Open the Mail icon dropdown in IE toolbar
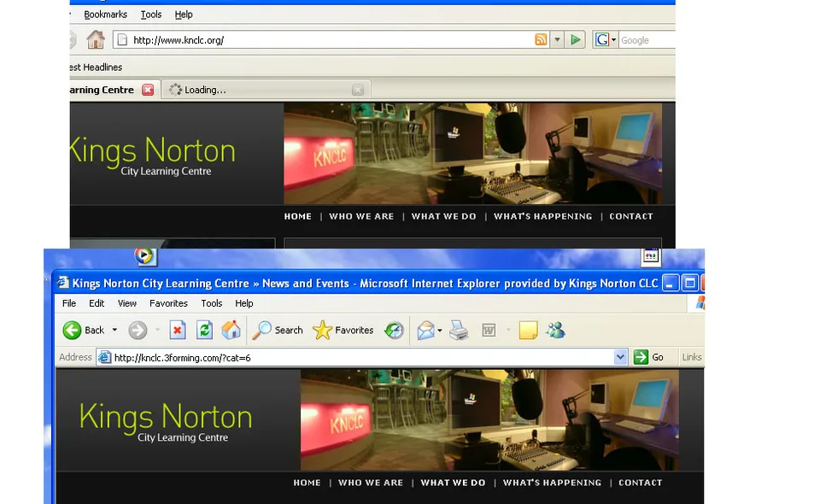Viewport: 820px width, 504px height. click(x=440, y=331)
